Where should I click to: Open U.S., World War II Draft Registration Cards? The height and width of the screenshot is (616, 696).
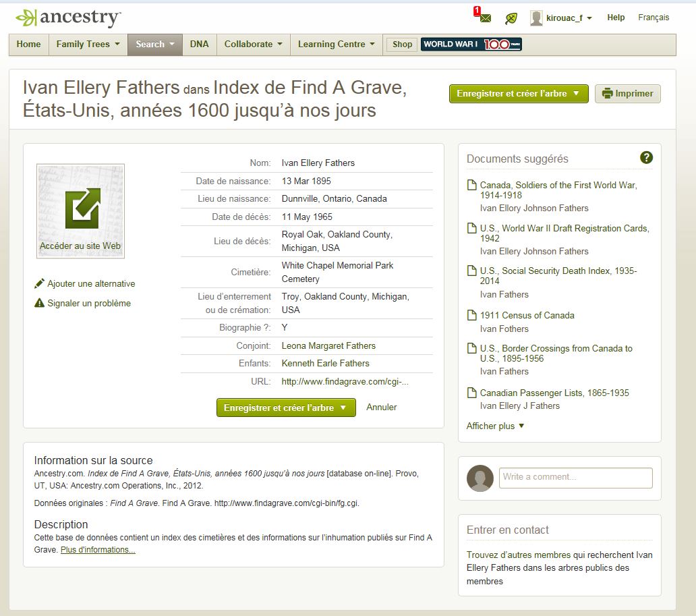coord(564,233)
